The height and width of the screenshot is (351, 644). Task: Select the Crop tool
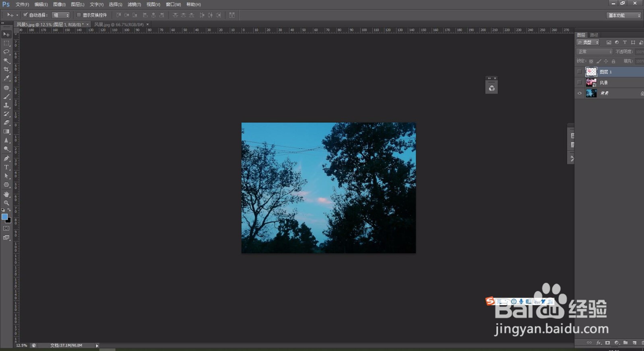coord(6,70)
